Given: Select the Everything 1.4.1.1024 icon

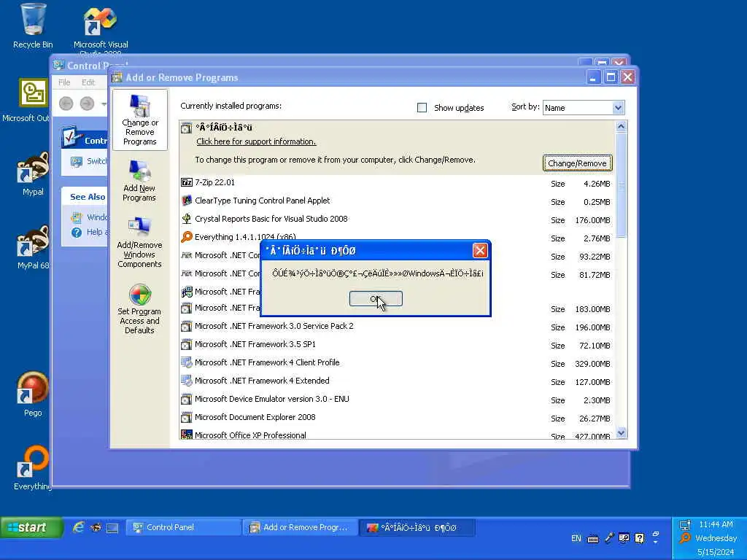Looking at the screenshot, I should point(187,237).
